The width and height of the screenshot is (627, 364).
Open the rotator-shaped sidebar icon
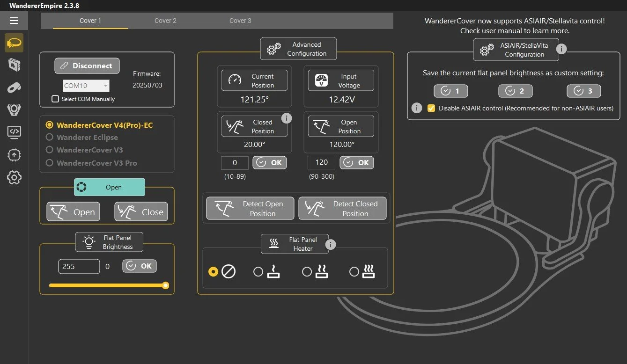14,87
